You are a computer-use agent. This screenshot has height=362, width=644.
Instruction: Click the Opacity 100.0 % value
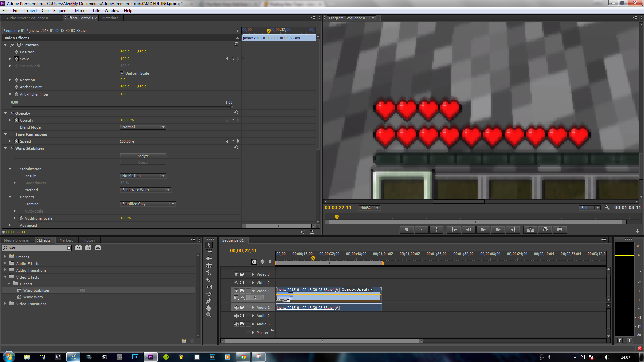click(127, 120)
